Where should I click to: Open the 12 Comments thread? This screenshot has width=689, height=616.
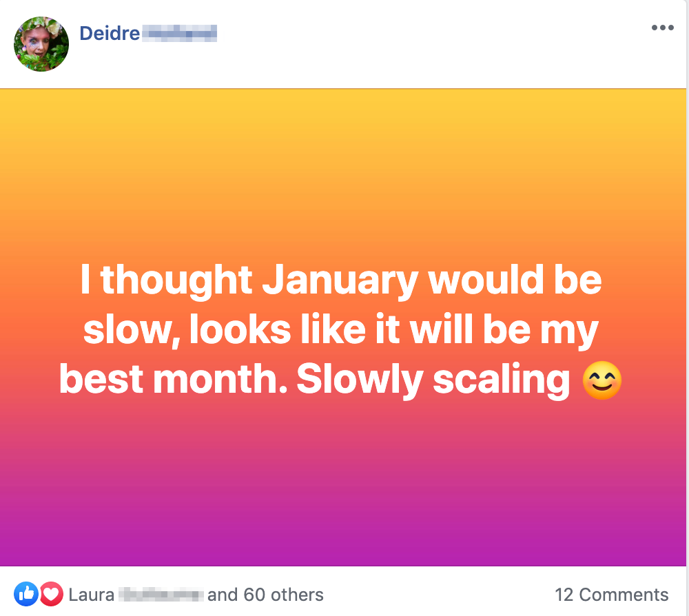[611, 595]
